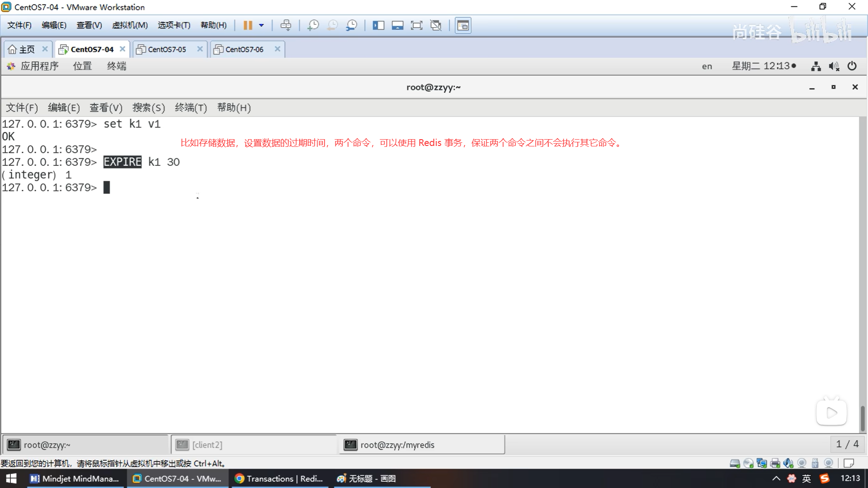Screen dimensions: 868x488
Task: Close the CentOS7-06 tab
Action: coord(278,49)
